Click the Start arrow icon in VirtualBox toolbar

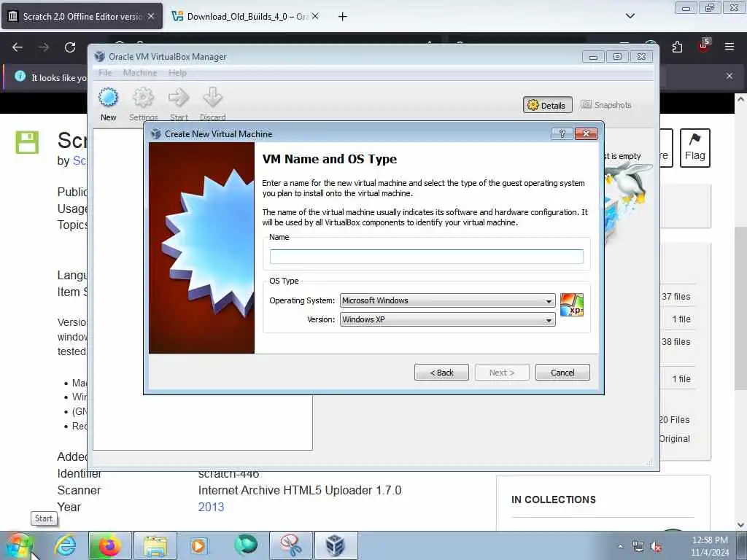coord(179,98)
